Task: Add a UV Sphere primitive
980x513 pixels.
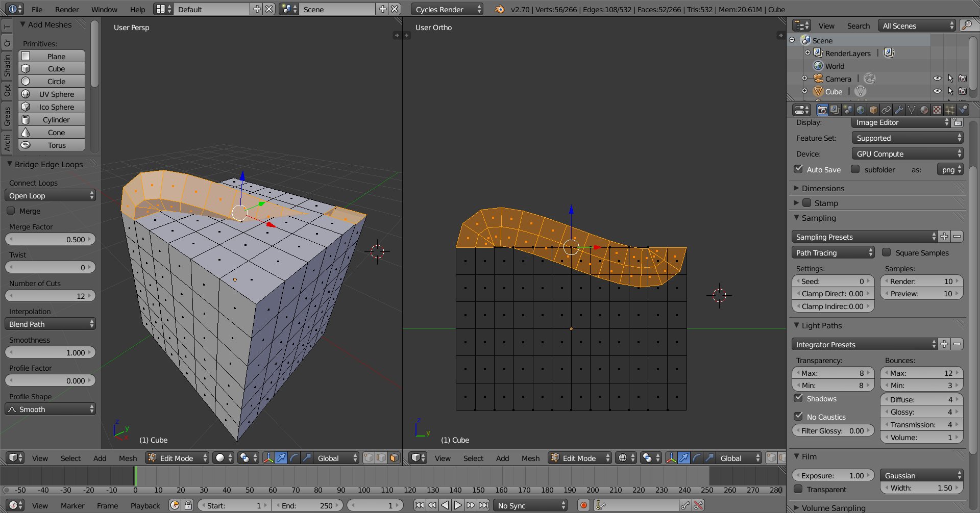Action: [x=52, y=94]
